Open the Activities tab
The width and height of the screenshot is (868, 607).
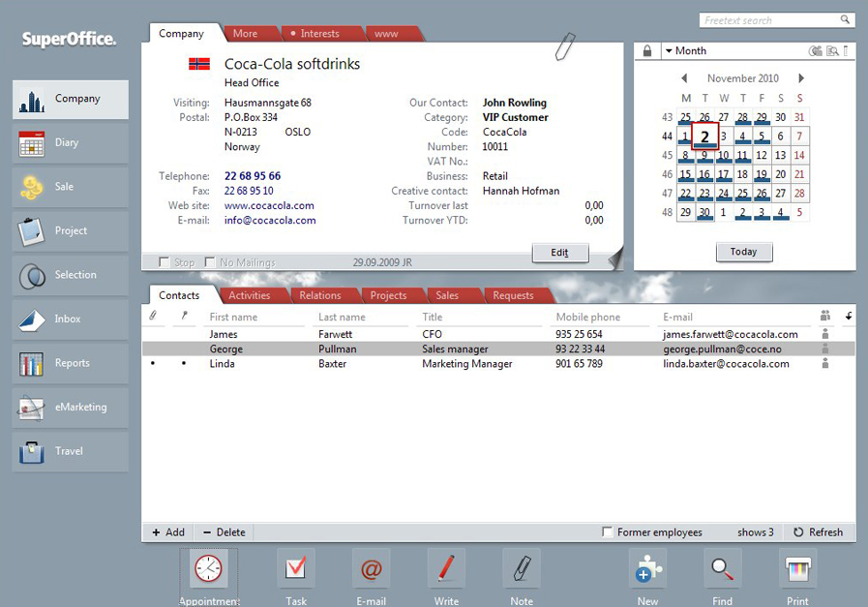click(250, 295)
